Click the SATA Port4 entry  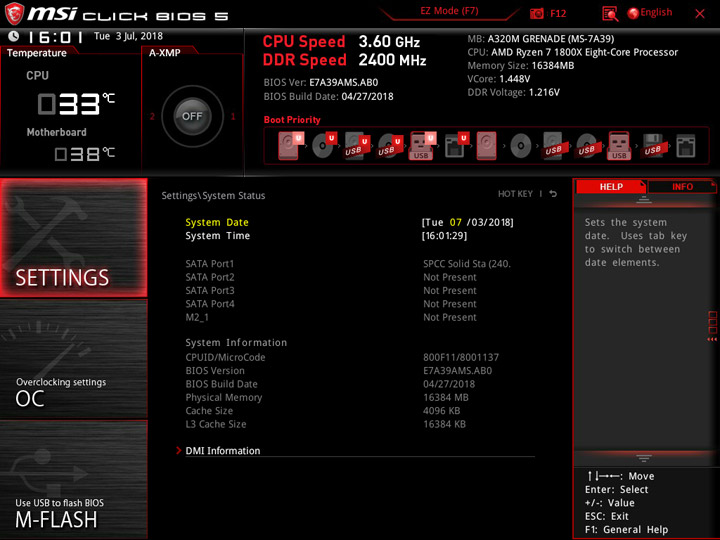click(x=331, y=304)
